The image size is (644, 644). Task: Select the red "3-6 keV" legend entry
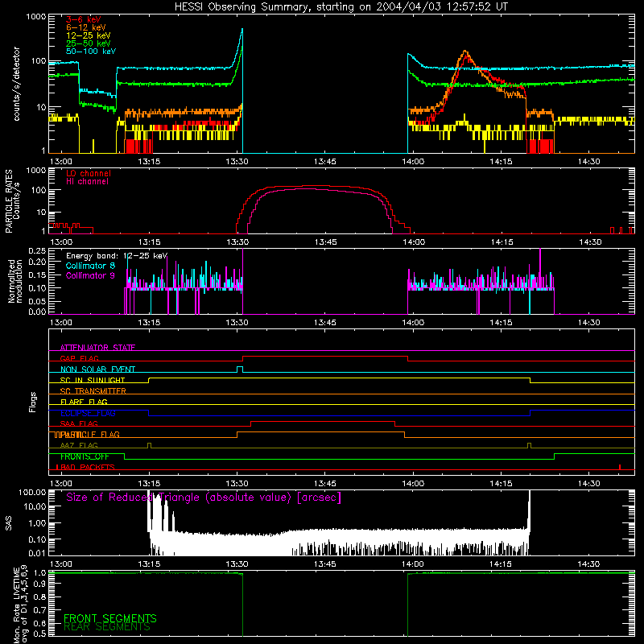tap(84, 19)
